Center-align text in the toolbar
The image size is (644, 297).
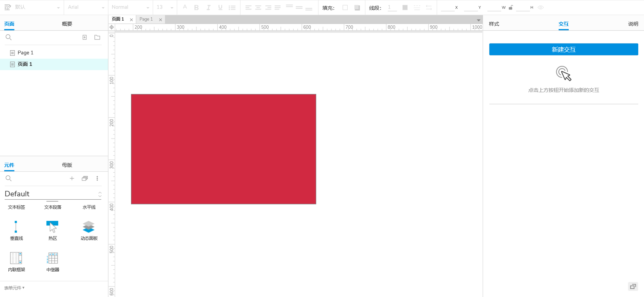[258, 7]
